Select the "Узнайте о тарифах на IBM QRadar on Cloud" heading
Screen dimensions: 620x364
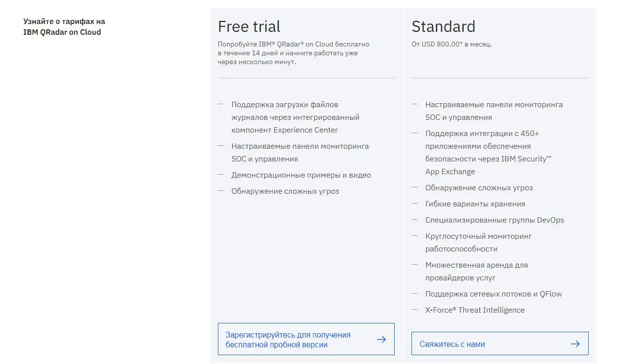64,27
